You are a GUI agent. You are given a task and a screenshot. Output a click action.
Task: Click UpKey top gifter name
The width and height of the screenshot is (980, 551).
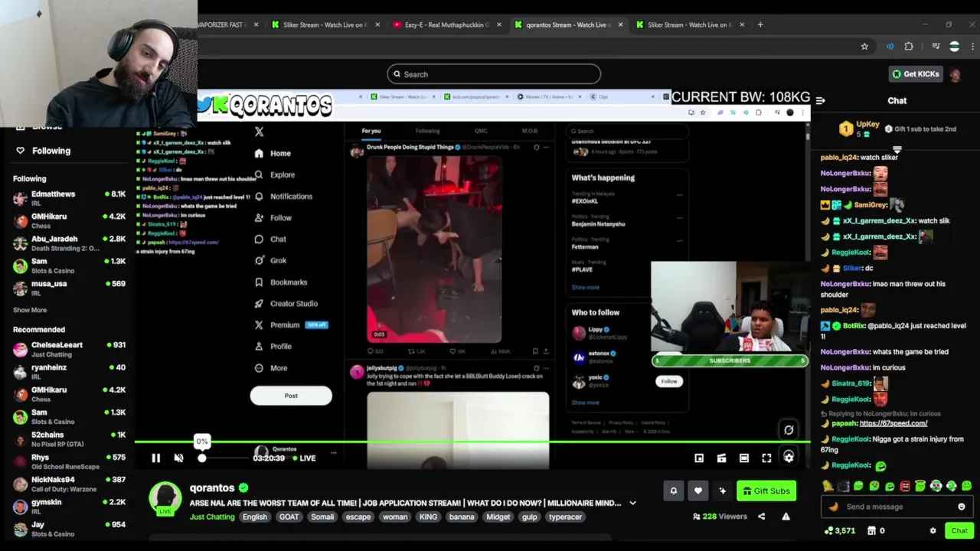(x=867, y=124)
